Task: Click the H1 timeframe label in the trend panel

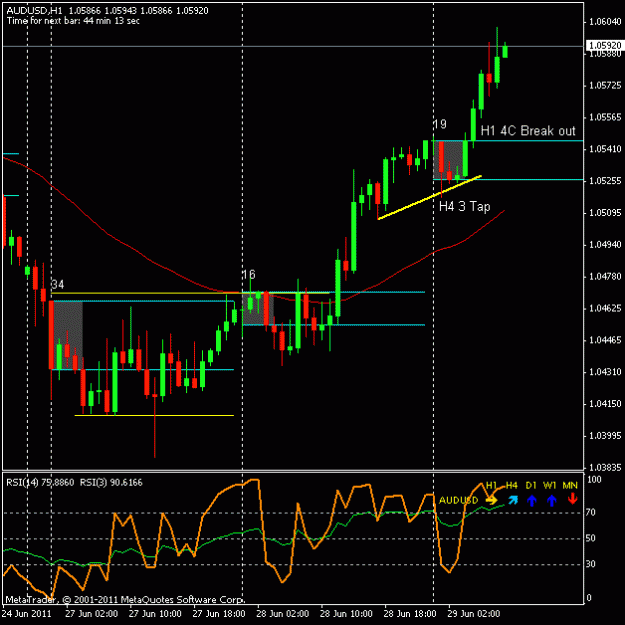Action: coord(491,485)
